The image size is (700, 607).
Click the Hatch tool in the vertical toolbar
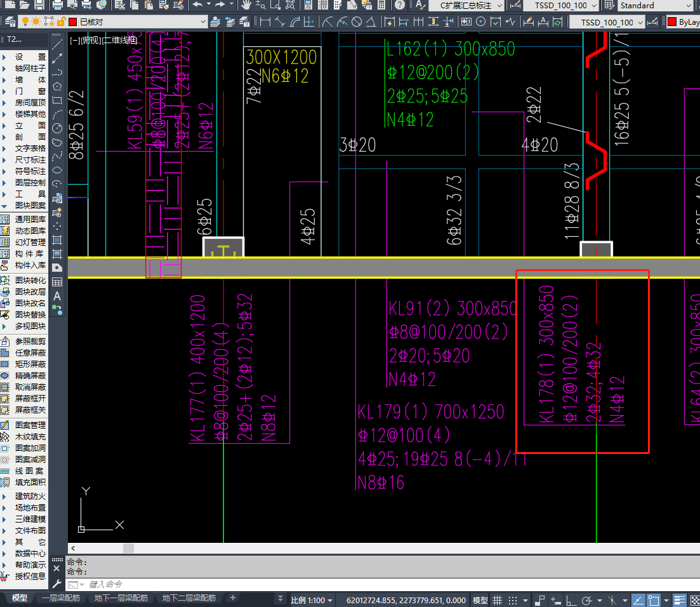(x=57, y=240)
